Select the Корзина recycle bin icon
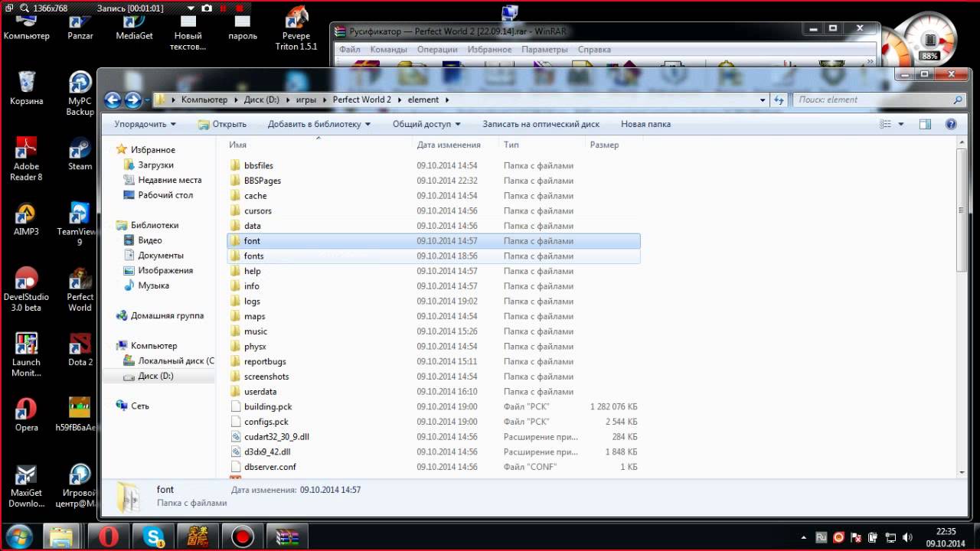Viewport: 980px width, 551px height. point(26,87)
